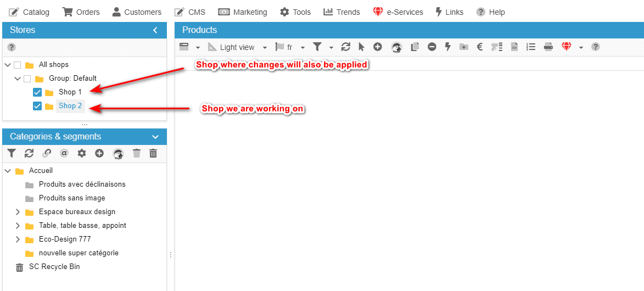644x291 pixels.
Task: Open the CMS menu
Action: pos(189,12)
